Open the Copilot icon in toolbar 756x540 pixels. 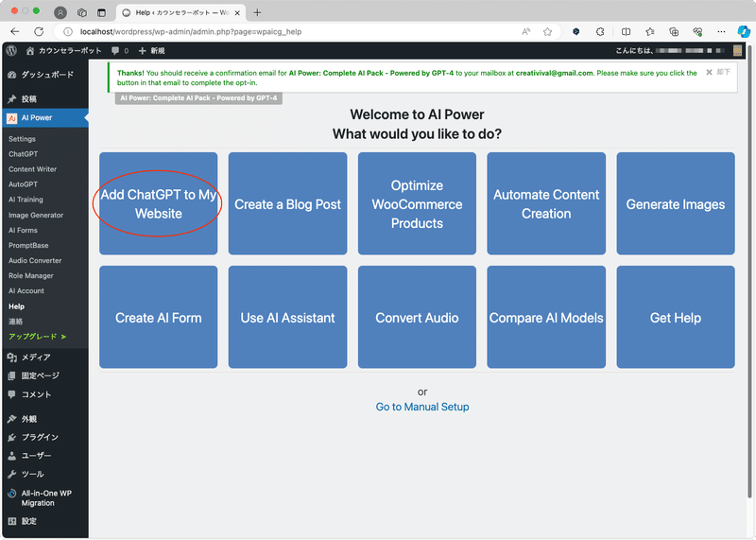pyautogui.click(x=744, y=32)
